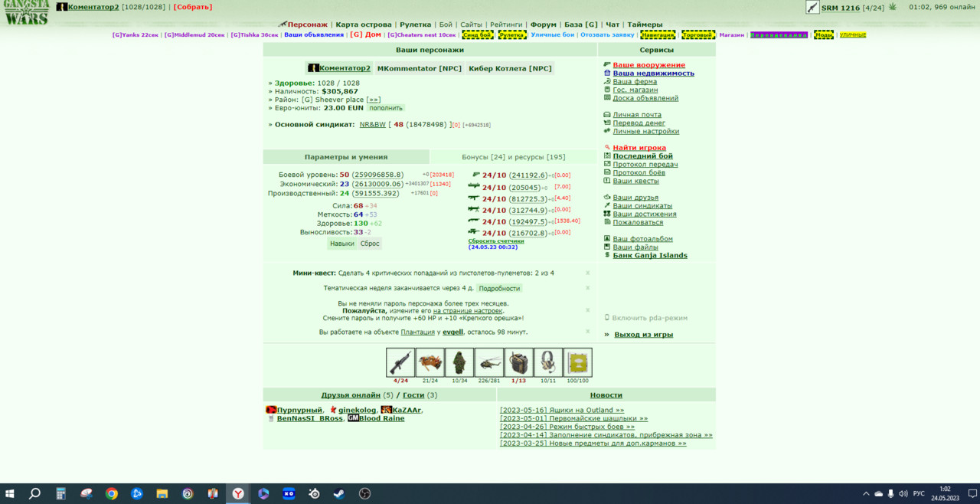Open the Личная почта link
Image resolution: width=980 pixels, height=504 pixels.
click(637, 115)
